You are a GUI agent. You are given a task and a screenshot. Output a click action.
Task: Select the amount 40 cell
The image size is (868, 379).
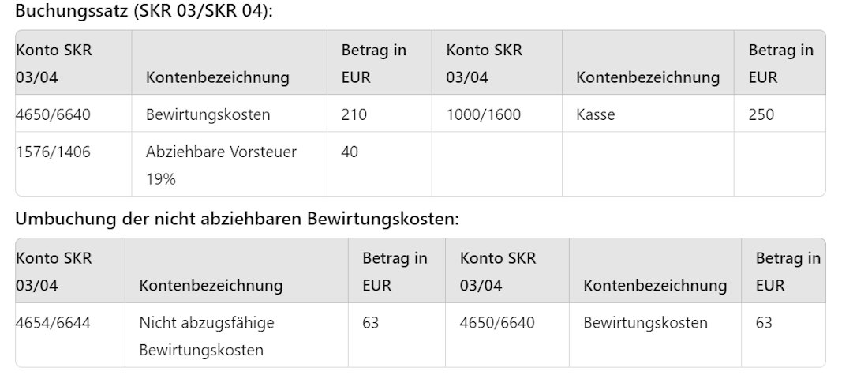[x=349, y=152]
